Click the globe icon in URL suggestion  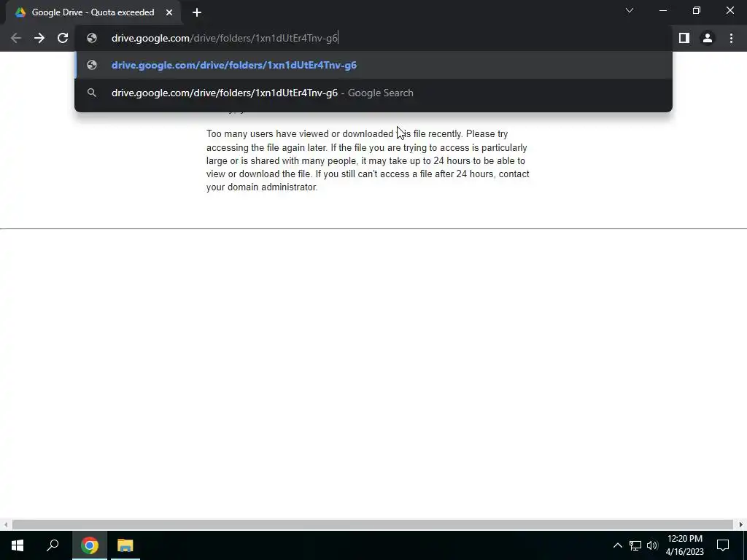pyautogui.click(x=92, y=65)
